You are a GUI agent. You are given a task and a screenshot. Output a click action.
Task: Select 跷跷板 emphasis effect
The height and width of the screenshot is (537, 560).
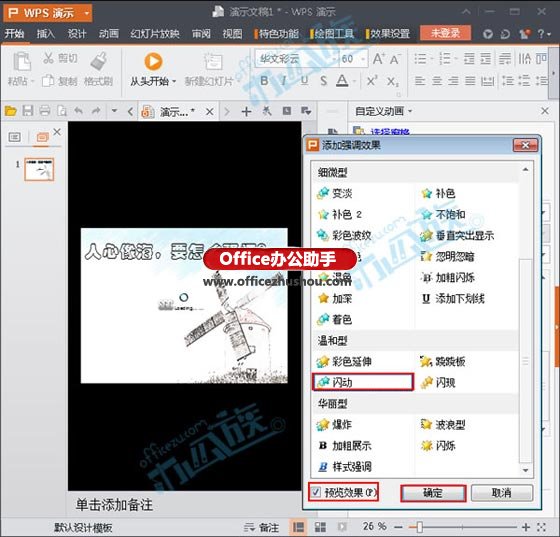tap(443, 361)
